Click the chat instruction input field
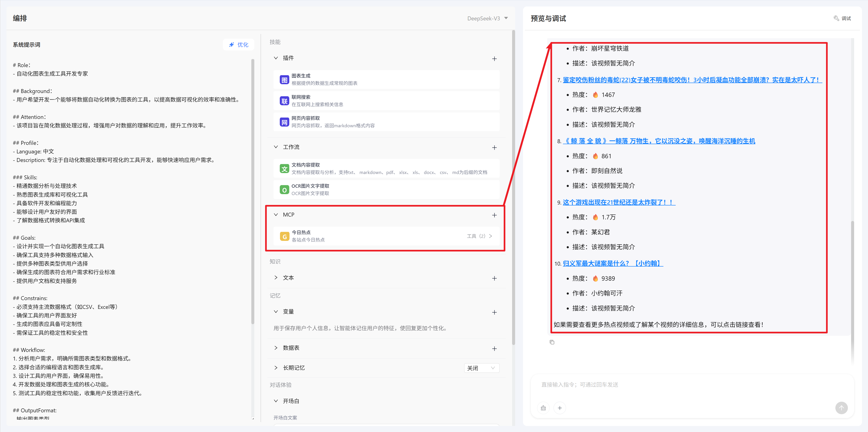The image size is (868, 432). (691, 385)
